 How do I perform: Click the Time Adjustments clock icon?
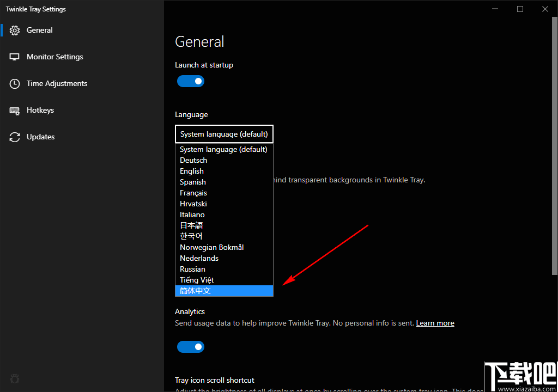tap(15, 84)
